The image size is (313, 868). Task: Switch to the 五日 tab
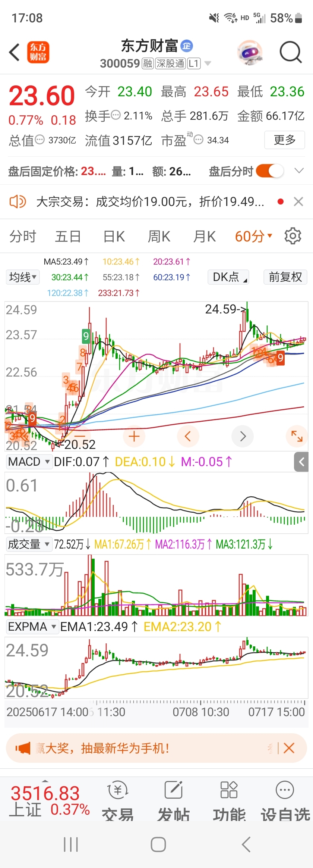(x=68, y=237)
